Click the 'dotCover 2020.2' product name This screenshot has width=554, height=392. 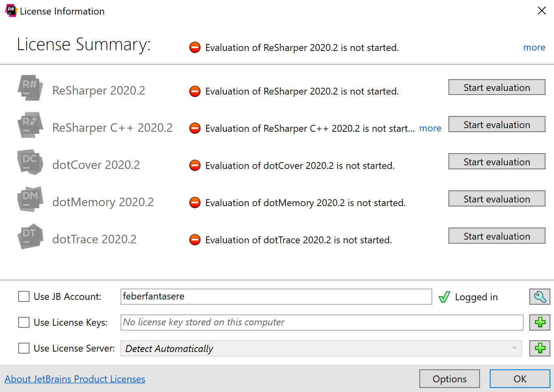(96, 165)
